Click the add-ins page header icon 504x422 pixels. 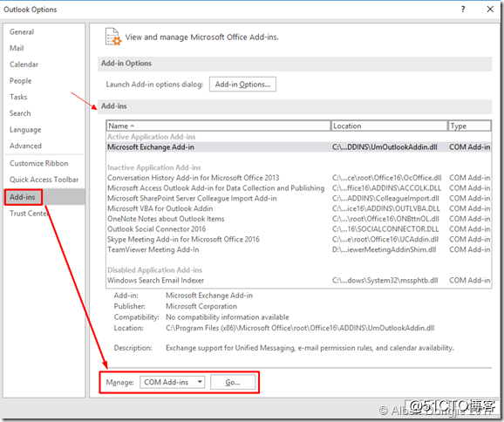113,37
